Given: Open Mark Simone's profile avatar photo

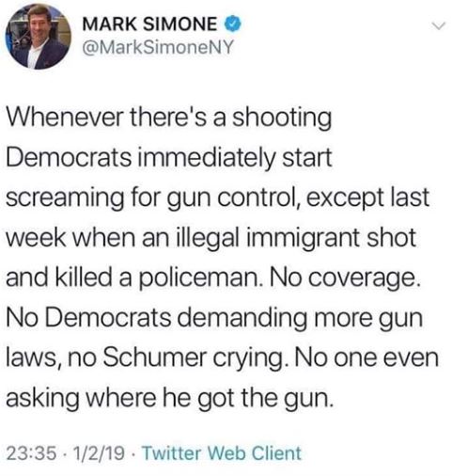Looking at the screenshot, I should coord(38,37).
